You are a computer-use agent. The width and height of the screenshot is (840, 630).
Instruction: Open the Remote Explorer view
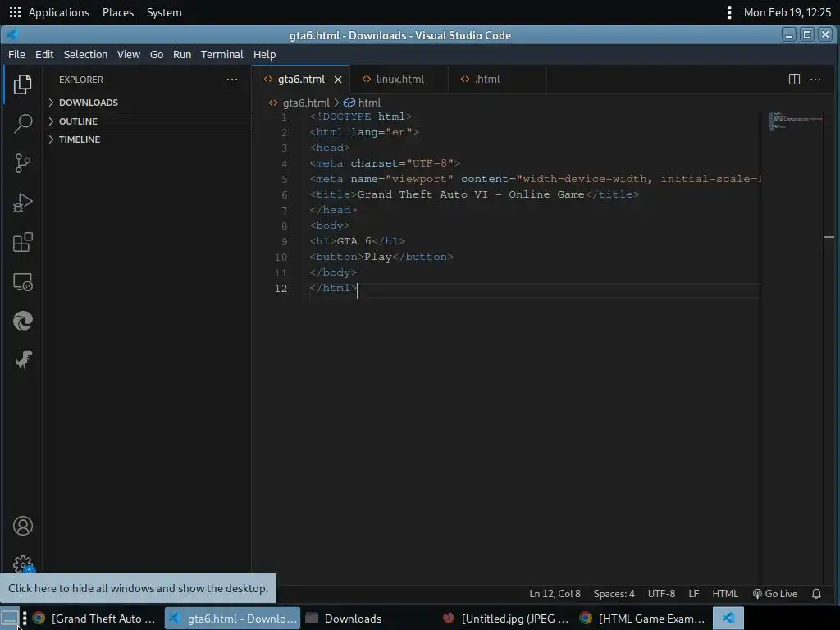[22, 282]
